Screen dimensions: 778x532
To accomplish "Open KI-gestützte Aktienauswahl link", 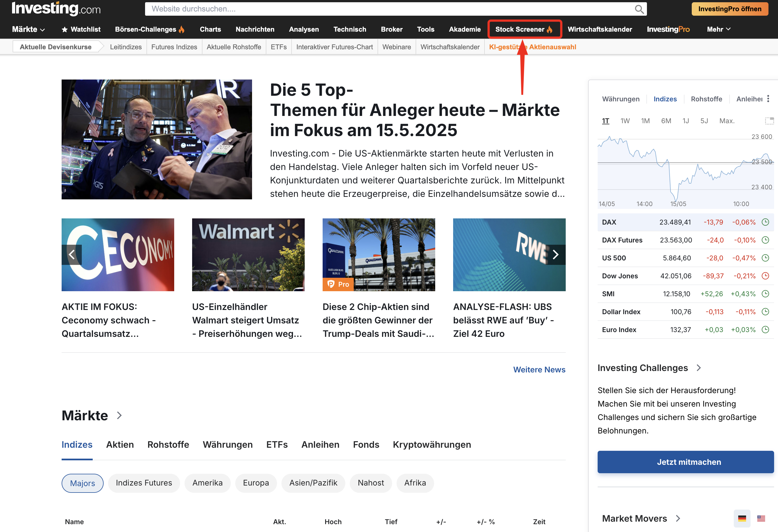I will (x=532, y=47).
